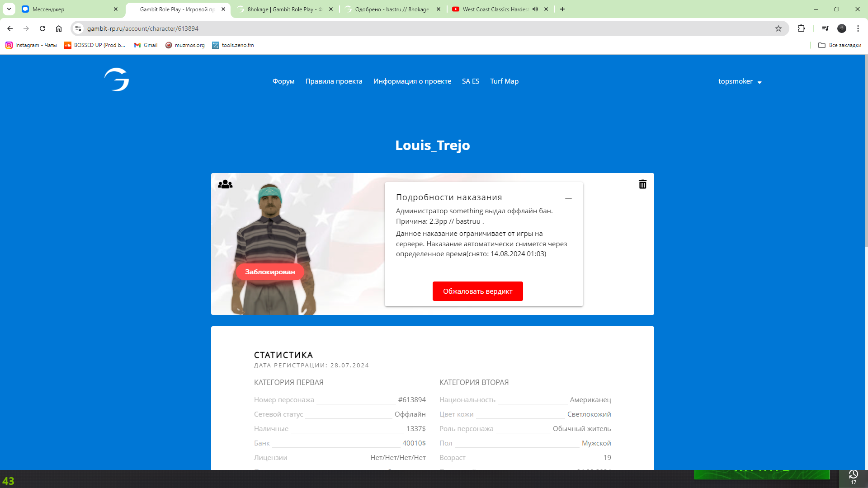The height and width of the screenshot is (488, 868).
Task: Open the browser extensions puzzle icon
Action: coord(801,28)
